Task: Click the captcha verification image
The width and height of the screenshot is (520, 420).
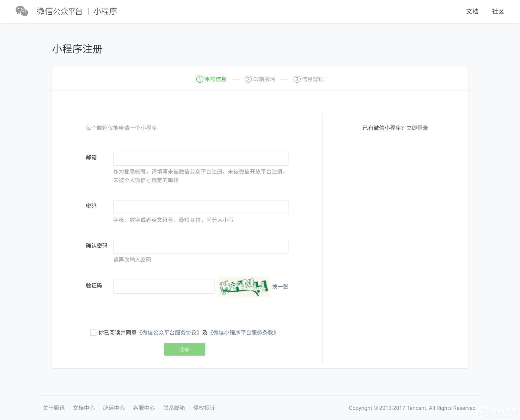Action: coord(243,287)
